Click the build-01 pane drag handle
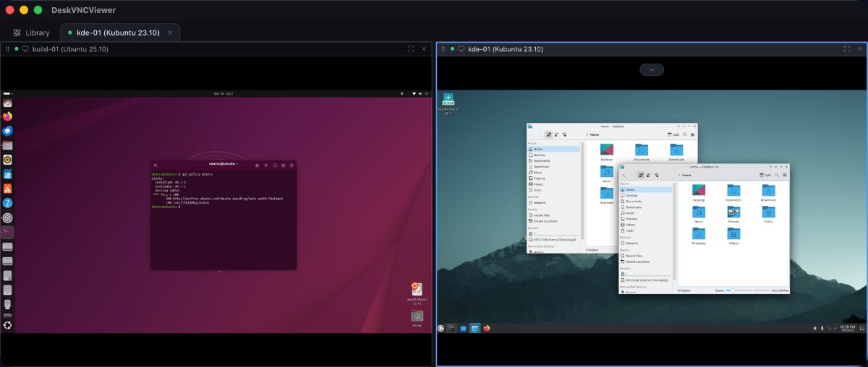This screenshot has width=868, height=367. (7, 49)
